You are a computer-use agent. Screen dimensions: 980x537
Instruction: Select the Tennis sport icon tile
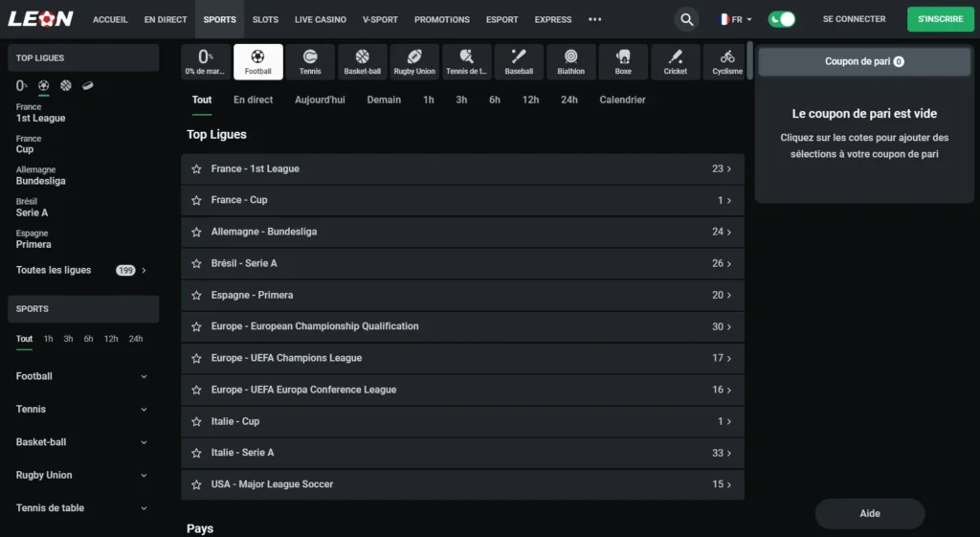coord(310,62)
